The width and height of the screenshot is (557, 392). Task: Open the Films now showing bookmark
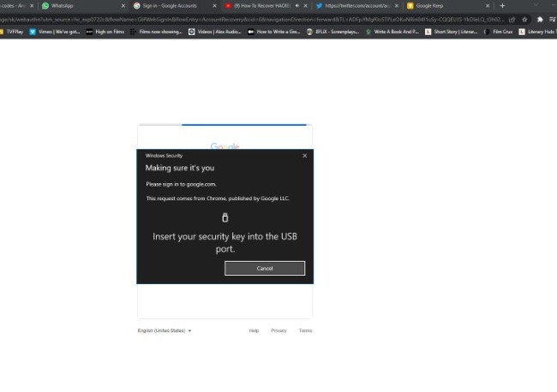tap(156, 32)
